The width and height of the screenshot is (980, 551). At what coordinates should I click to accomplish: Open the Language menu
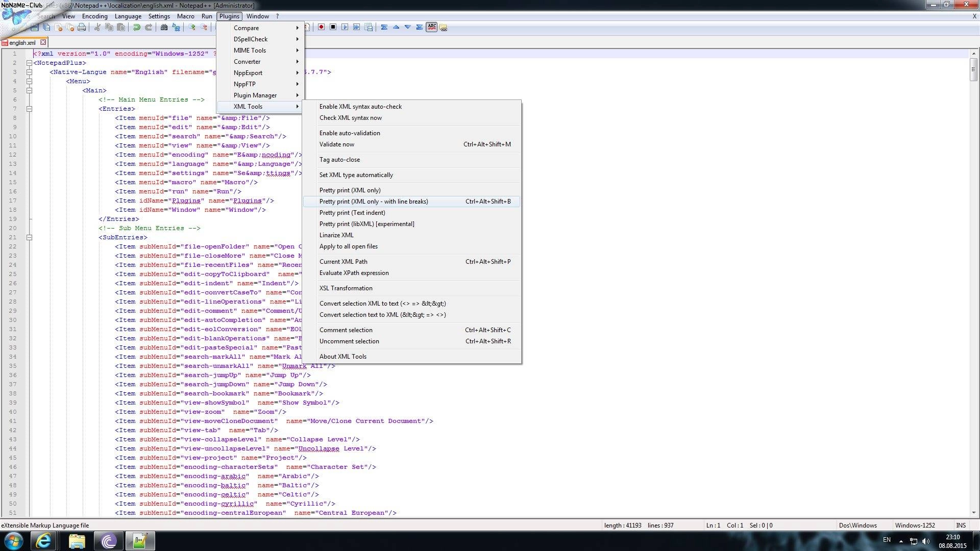tap(128, 16)
